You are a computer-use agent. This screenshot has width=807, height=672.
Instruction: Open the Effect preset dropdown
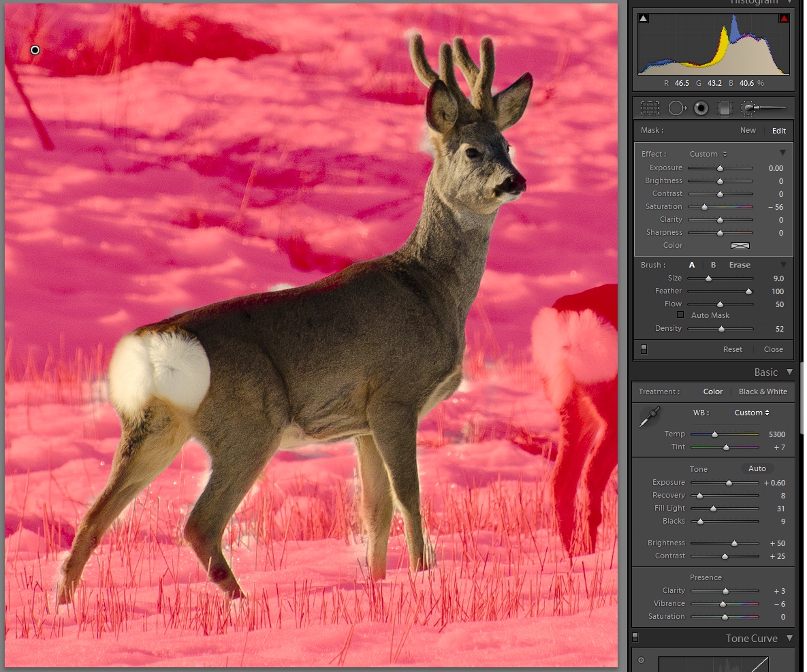tap(708, 154)
